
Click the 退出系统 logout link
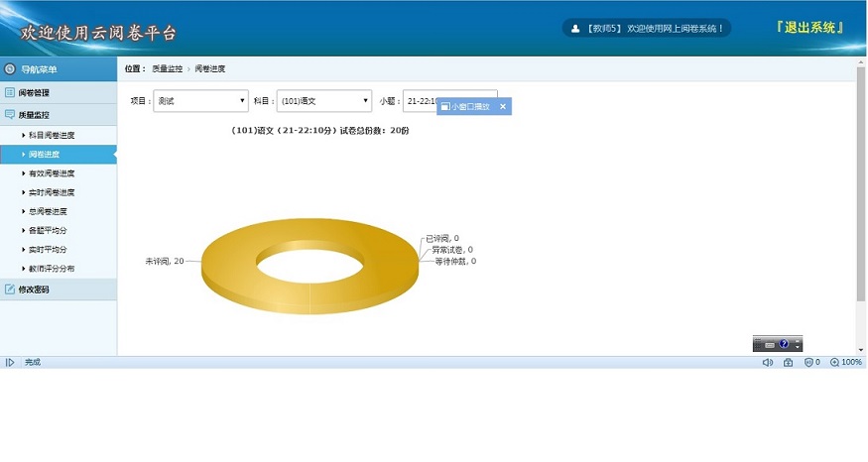tap(809, 28)
